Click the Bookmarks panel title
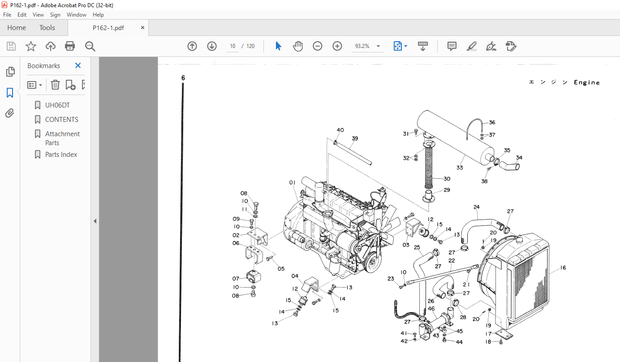This screenshot has width=620, height=362. (x=43, y=66)
